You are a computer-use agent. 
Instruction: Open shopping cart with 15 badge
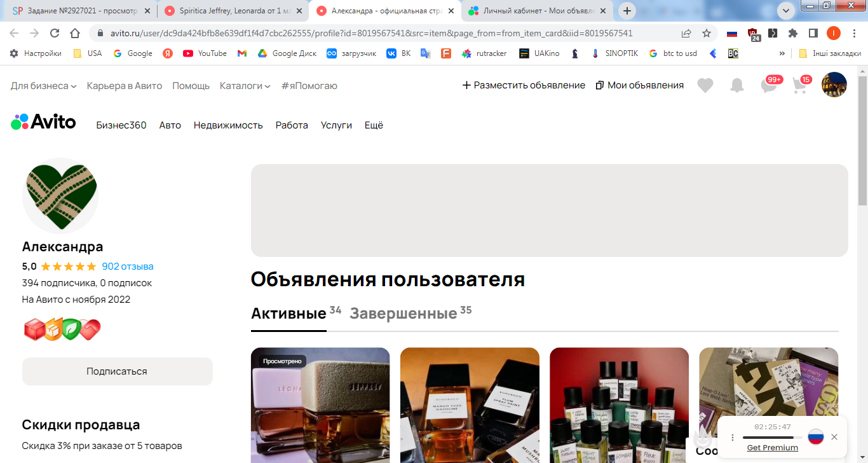point(802,84)
